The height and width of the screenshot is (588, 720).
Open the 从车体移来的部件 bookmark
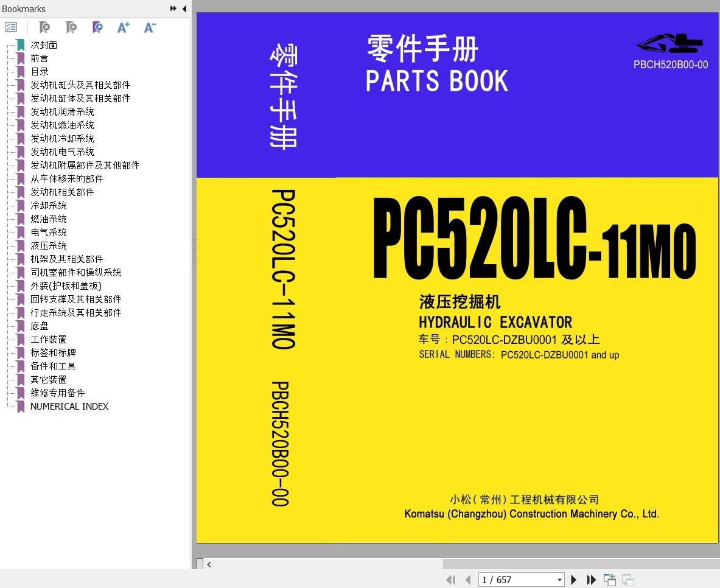67,179
